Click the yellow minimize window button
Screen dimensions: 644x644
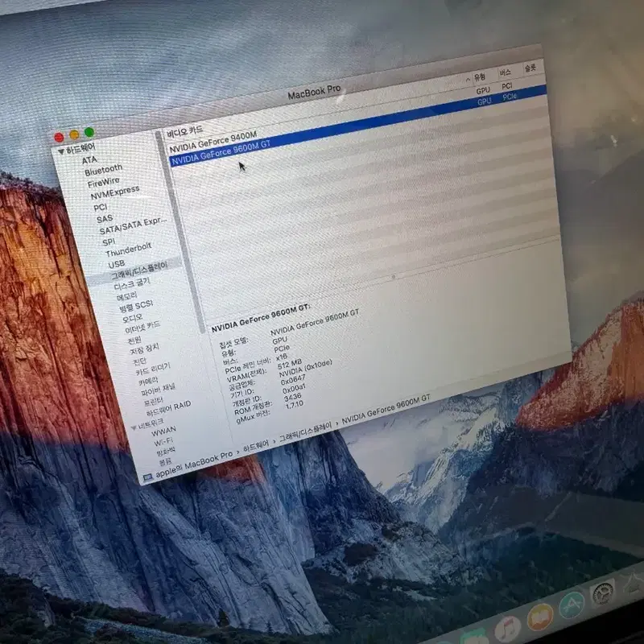click(x=74, y=134)
